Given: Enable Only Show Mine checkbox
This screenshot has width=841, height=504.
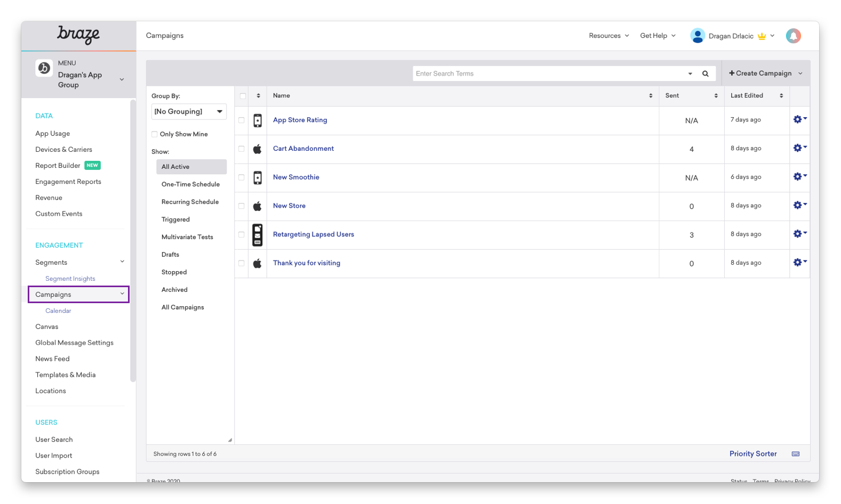Looking at the screenshot, I should (155, 134).
